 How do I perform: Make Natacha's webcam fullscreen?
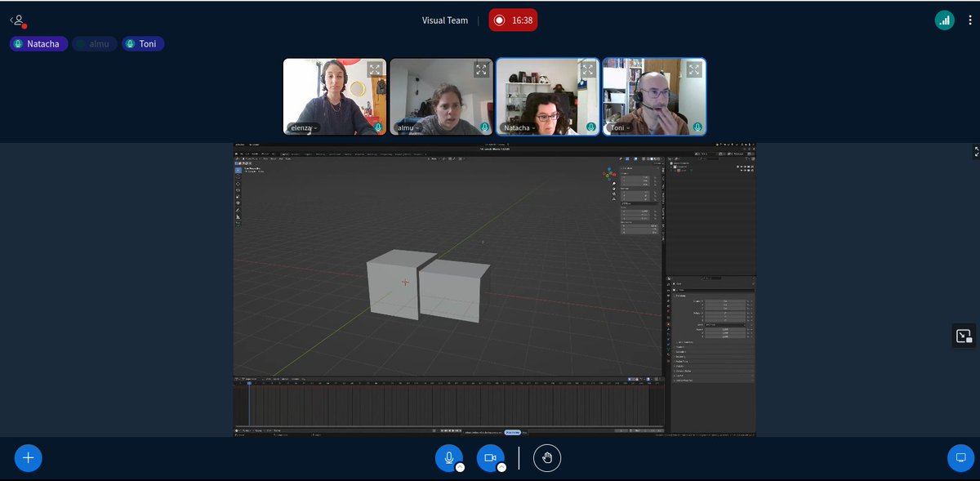tap(588, 69)
